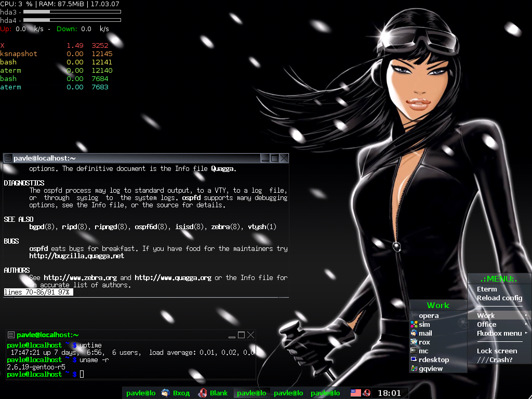Click the AUTHORS heading in man page
This screenshot has height=399, width=532.
17,270
